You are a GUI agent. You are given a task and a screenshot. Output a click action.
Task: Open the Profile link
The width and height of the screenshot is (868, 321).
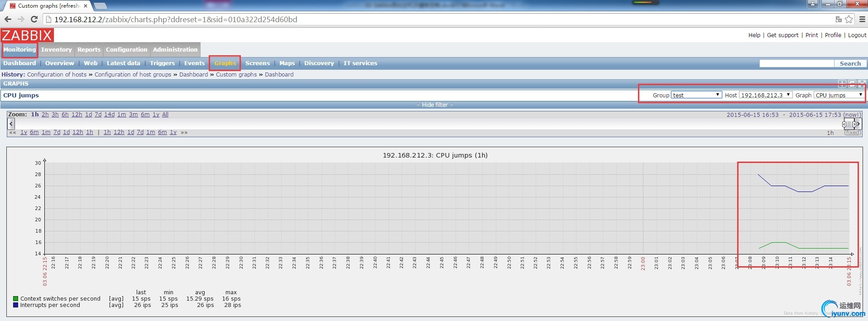[x=833, y=35]
